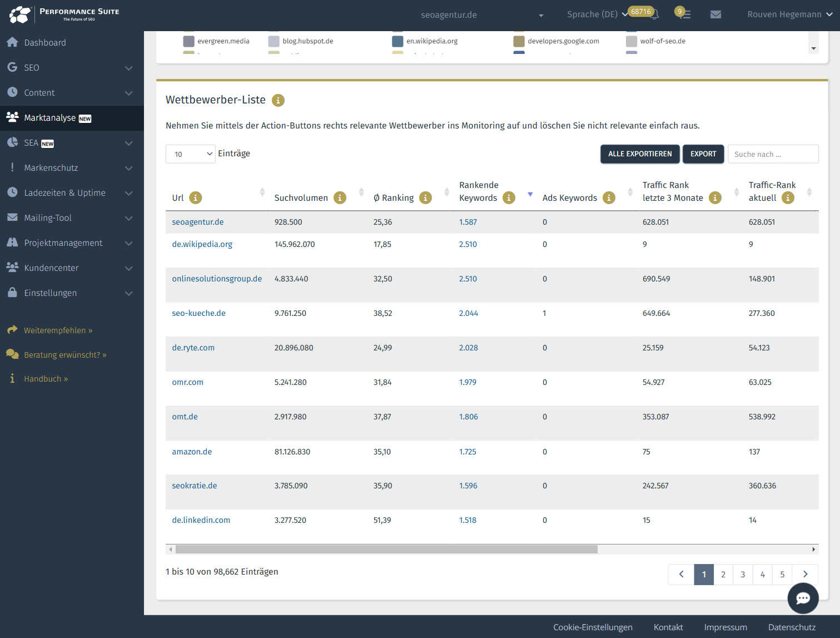Click the ALLE EXPORTIEREN button

pos(640,154)
